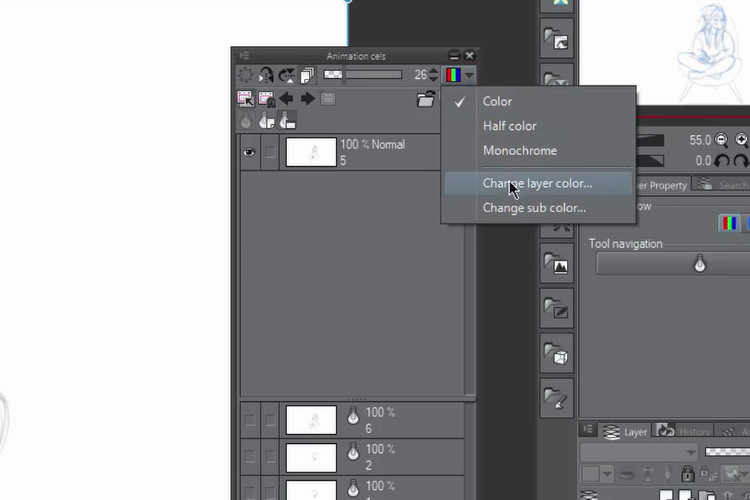Click the light bulb icon on cel 2 row
The width and height of the screenshot is (750, 500).
click(353, 452)
